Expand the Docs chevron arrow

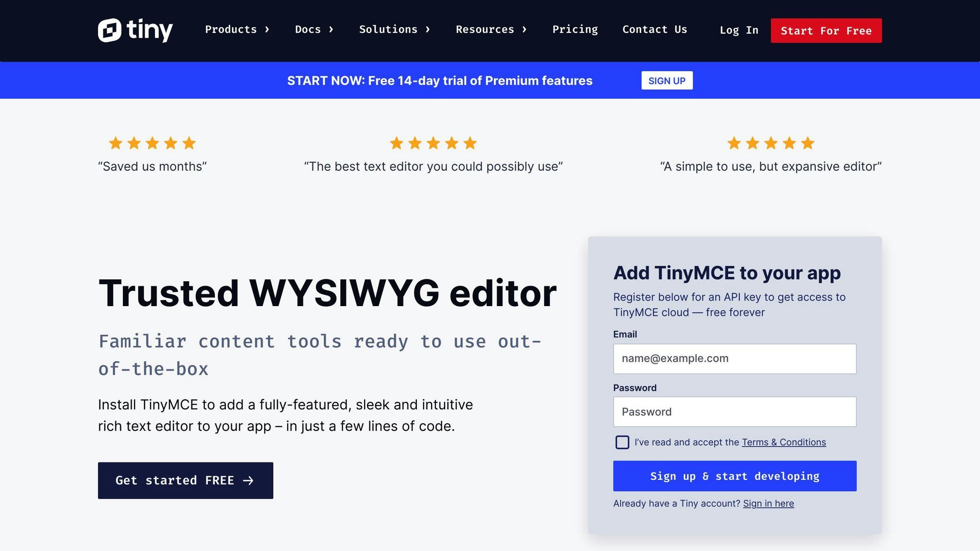pyautogui.click(x=331, y=30)
